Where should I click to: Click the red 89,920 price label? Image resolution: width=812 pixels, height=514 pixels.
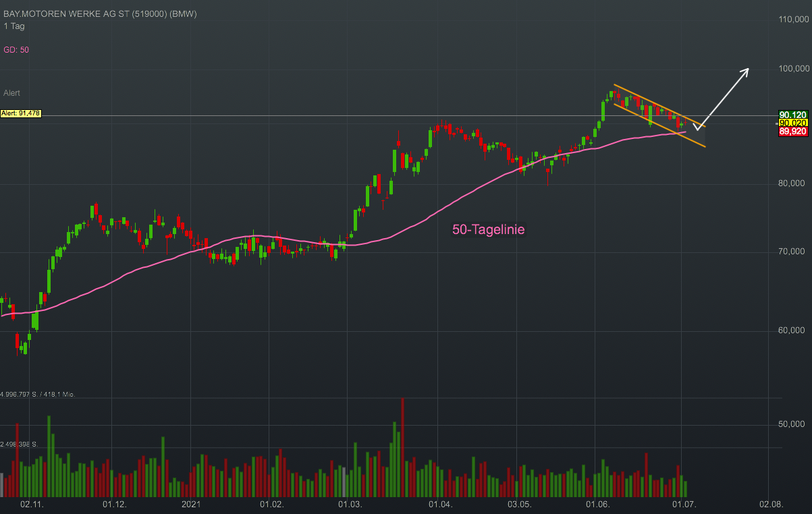click(793, 132)
